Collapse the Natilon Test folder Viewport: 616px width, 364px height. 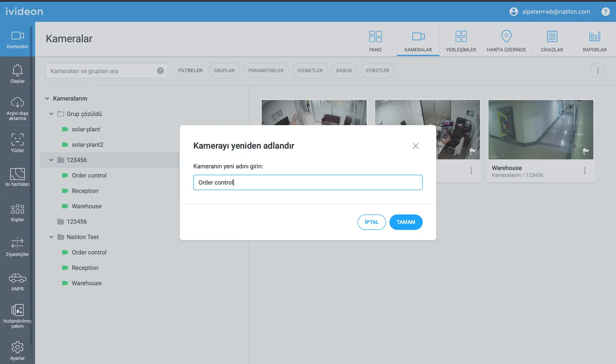51,237
